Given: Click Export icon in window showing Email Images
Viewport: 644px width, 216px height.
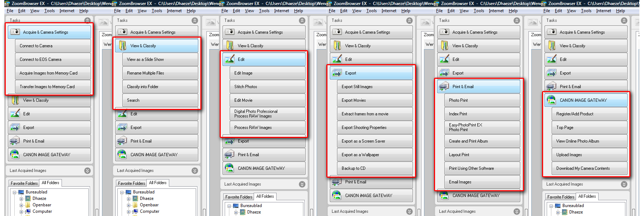Looking at the screenshot, I should click(x=444, y=73).
